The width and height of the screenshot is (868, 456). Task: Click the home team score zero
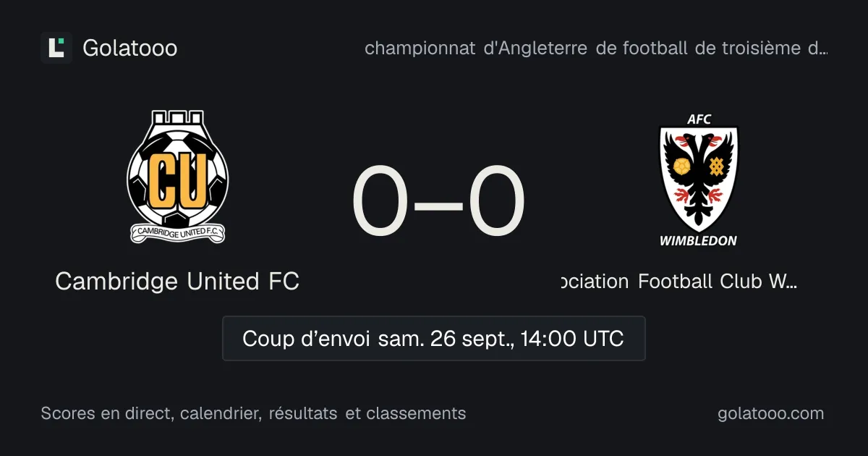click(x=380, y=202)
